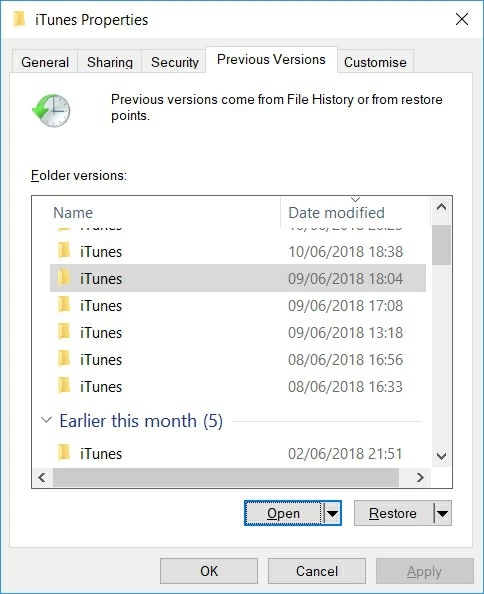Click the File History clock icon
The width and height of the screenshot is (484, 594).
[x=51, y=110]
